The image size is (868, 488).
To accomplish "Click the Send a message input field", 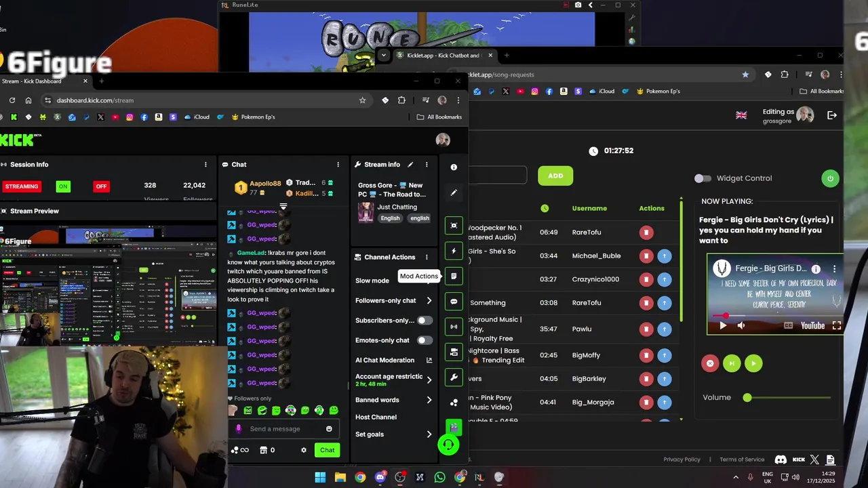I will pyautogui.click(x=285, y=429).
